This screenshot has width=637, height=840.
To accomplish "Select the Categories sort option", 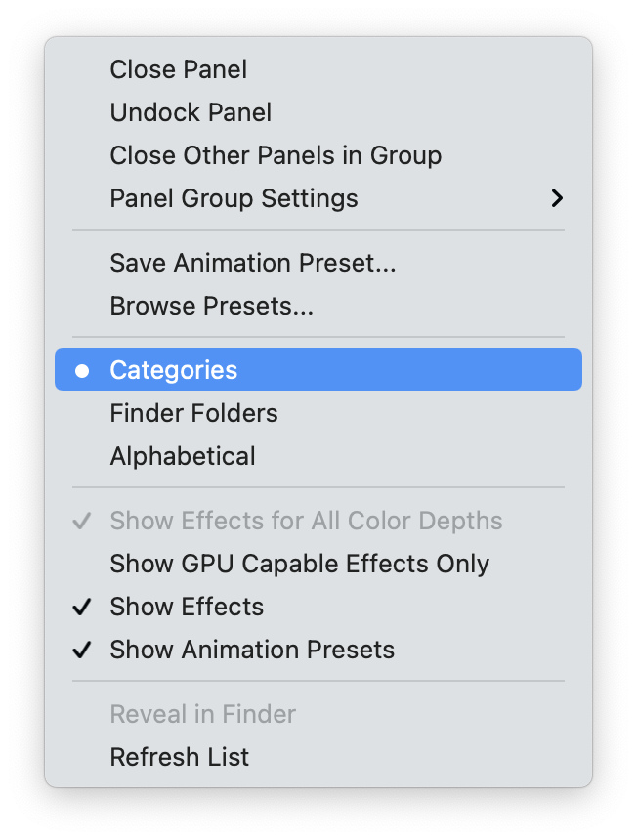I will click(x=173, y=369).
